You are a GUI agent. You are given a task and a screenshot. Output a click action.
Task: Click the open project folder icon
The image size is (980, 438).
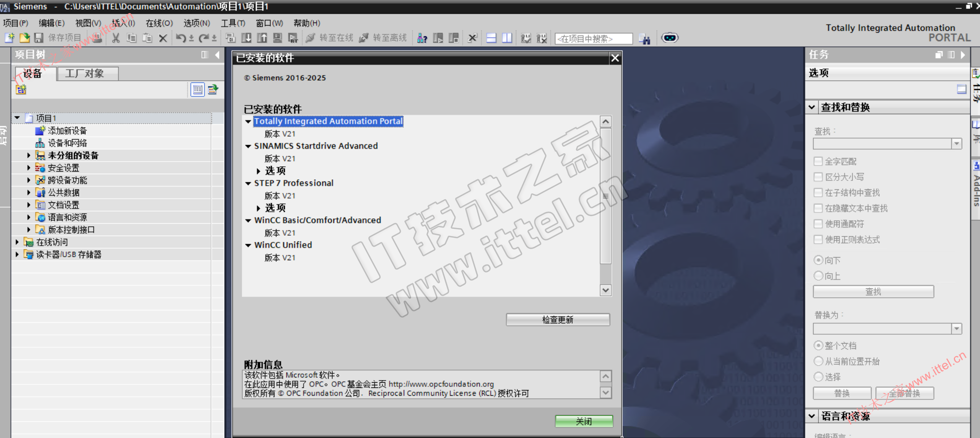(x=24, y=38)
